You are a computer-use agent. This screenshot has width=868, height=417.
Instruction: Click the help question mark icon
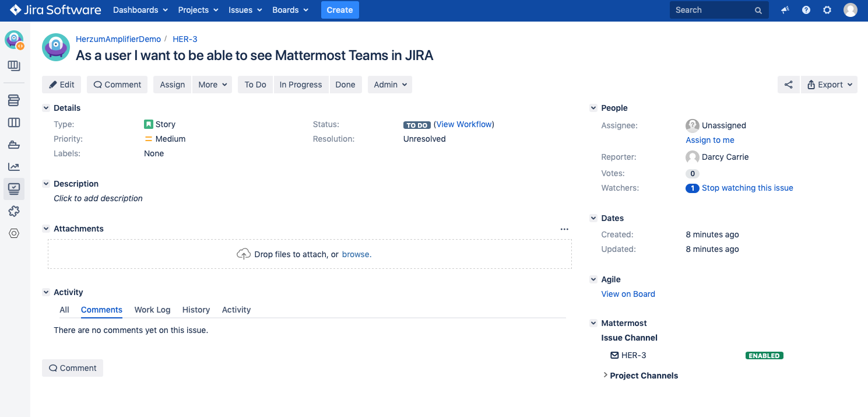806,10
